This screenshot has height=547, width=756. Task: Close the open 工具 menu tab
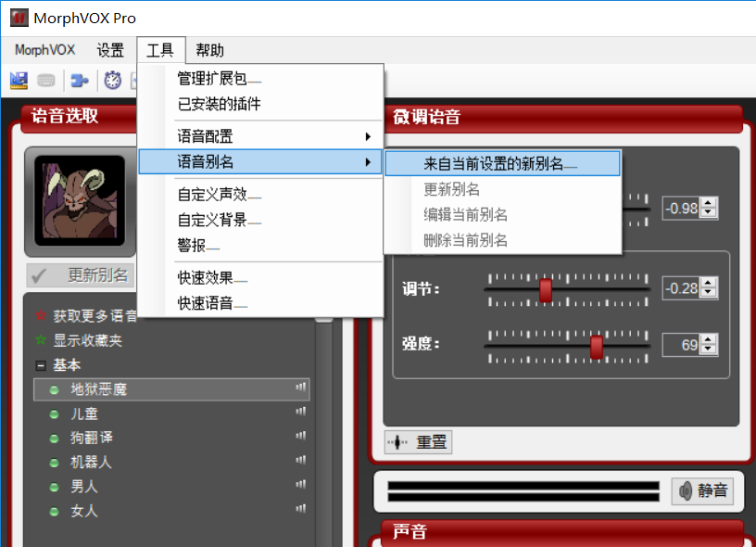click(160, 50)
